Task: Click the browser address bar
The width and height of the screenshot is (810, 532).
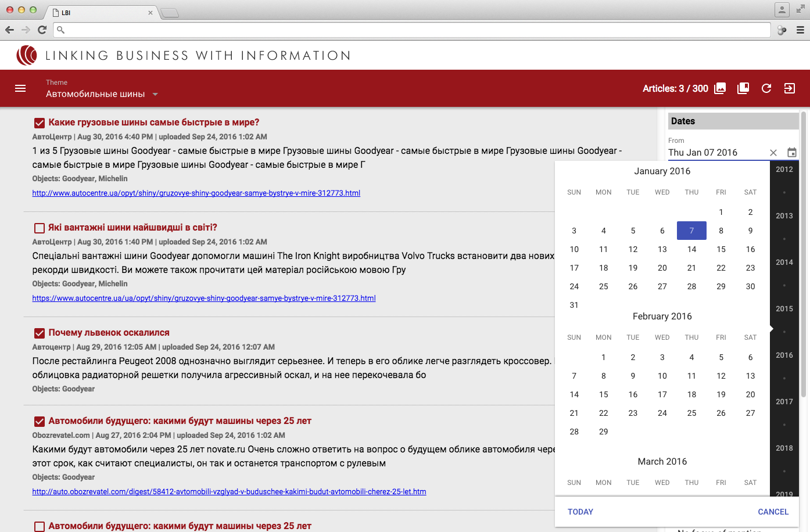Action: pos(412,30)
